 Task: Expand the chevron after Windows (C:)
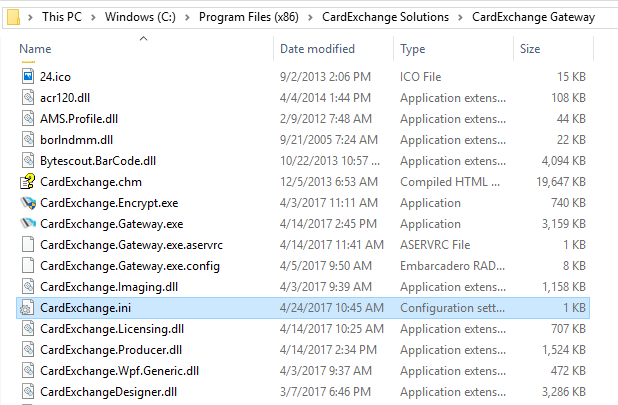[187, 17]
